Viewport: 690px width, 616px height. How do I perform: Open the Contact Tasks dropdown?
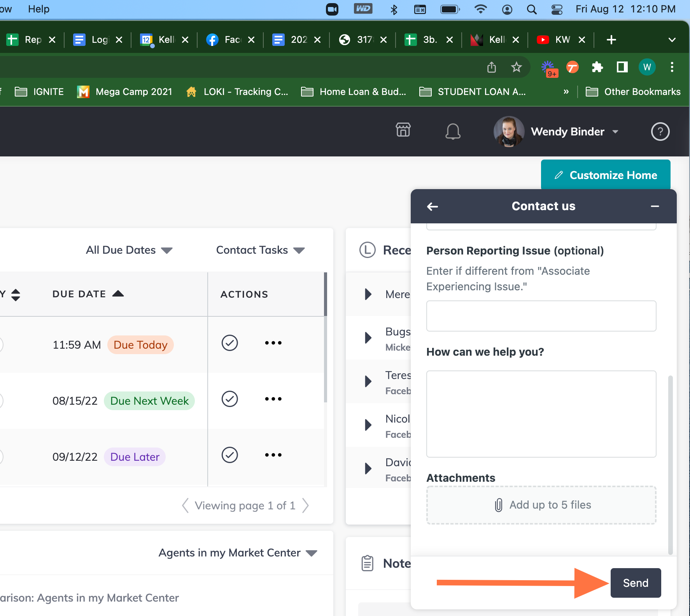[260, 250]
